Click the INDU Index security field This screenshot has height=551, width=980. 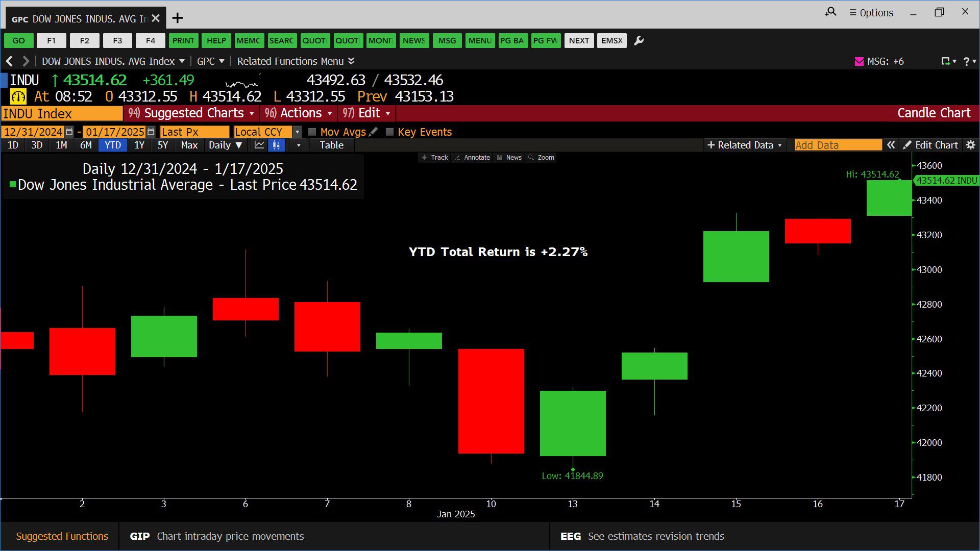(x=62, y=113)
